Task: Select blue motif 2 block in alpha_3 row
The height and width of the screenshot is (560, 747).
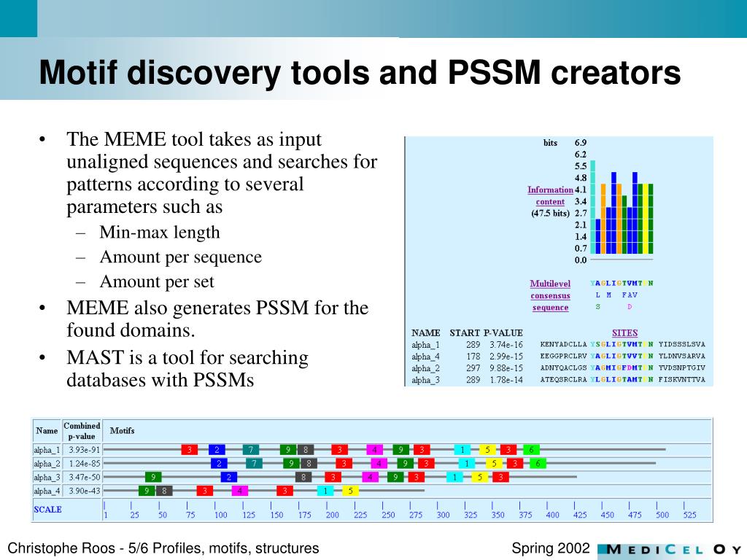Action: click(228, 477)
